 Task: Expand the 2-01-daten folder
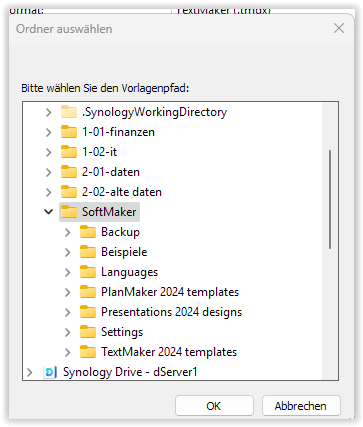click(49, 172)
